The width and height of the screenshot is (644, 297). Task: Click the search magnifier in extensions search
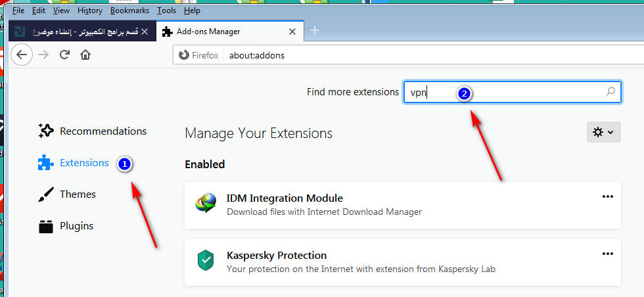[x=610, y=91]
